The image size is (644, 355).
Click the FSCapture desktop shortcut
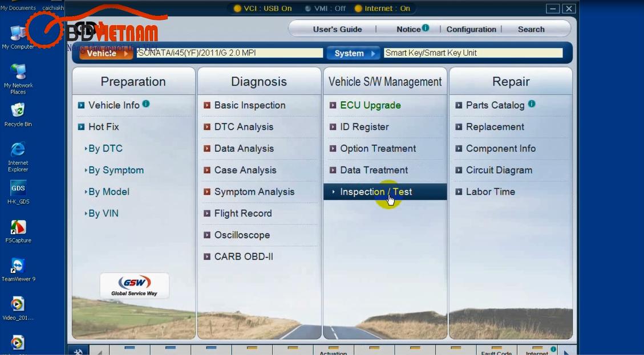click(18, 231)
